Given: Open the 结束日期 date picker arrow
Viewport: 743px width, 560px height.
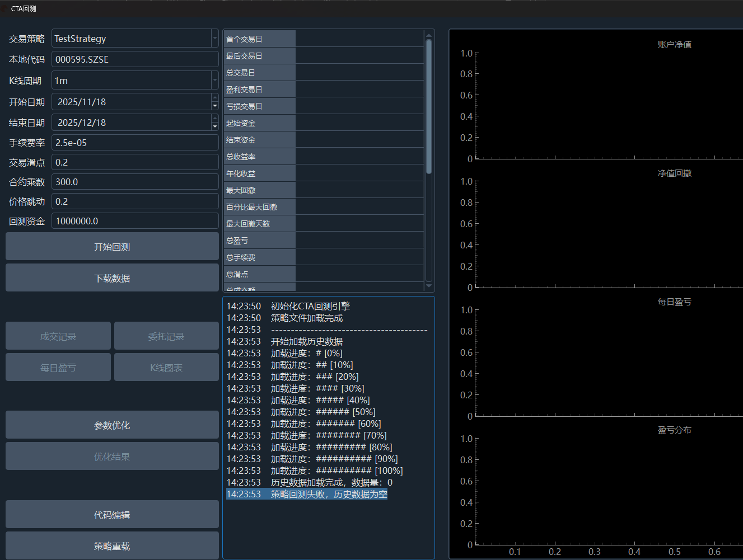Looking at the screenshot, I should (214, 126).
